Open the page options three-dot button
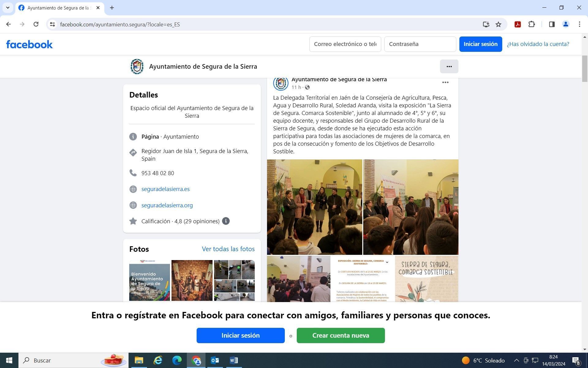 (449, 67)
